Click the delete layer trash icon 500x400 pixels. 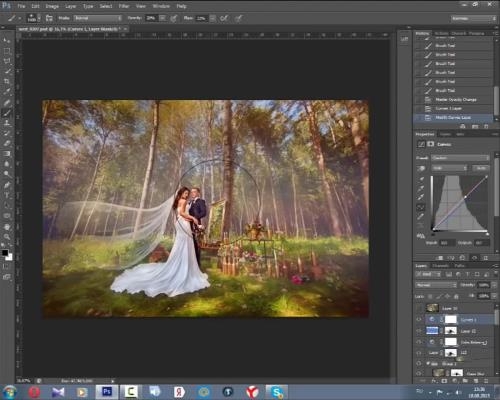[x=486, y=381]
